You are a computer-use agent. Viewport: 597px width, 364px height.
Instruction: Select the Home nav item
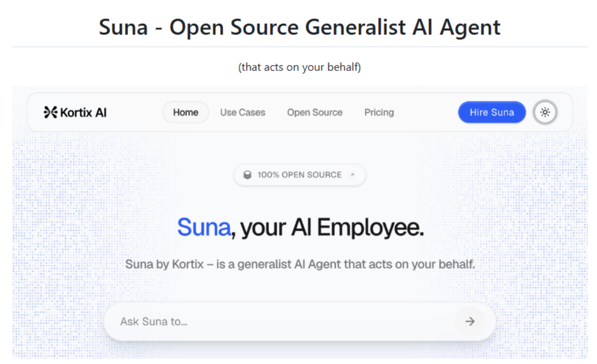tap(185, 112)
